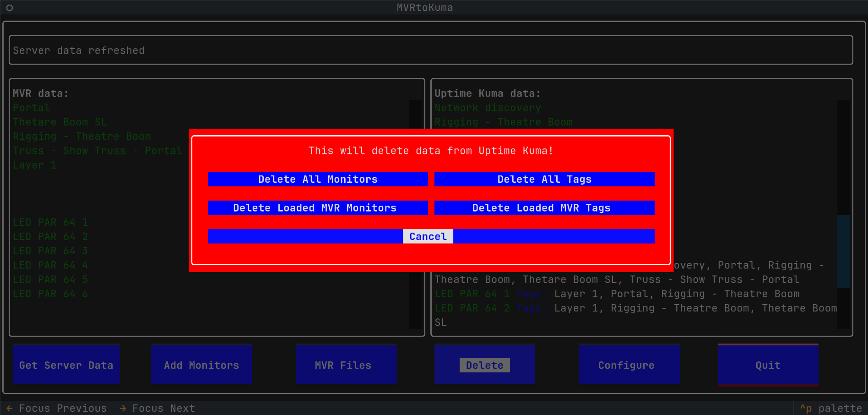Select 'Rigging - Theatre Boom' in MVR data

pos(82,136)
